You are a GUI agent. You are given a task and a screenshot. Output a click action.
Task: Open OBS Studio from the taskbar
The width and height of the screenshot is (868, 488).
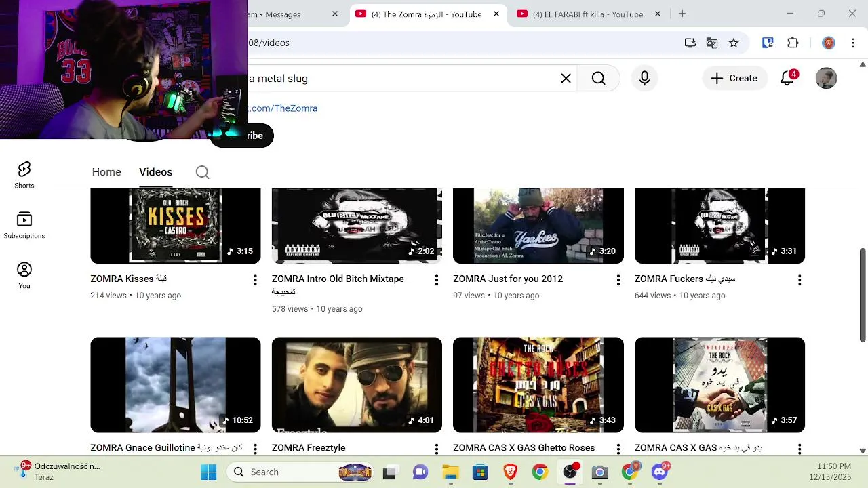click(570, 472)
